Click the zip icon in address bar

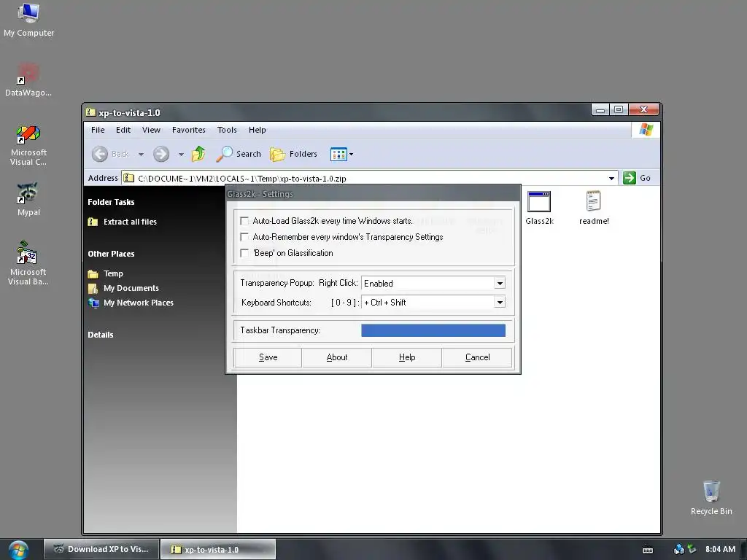click(128, 178)
